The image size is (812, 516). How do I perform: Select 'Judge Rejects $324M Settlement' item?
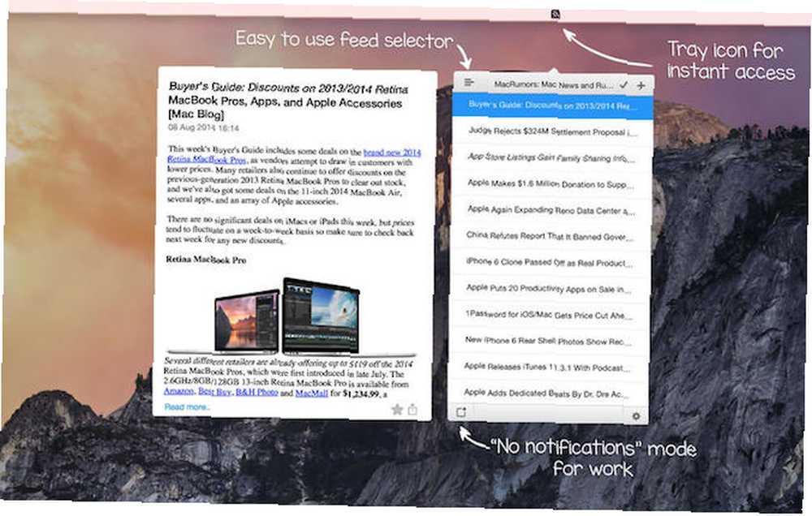552,131
